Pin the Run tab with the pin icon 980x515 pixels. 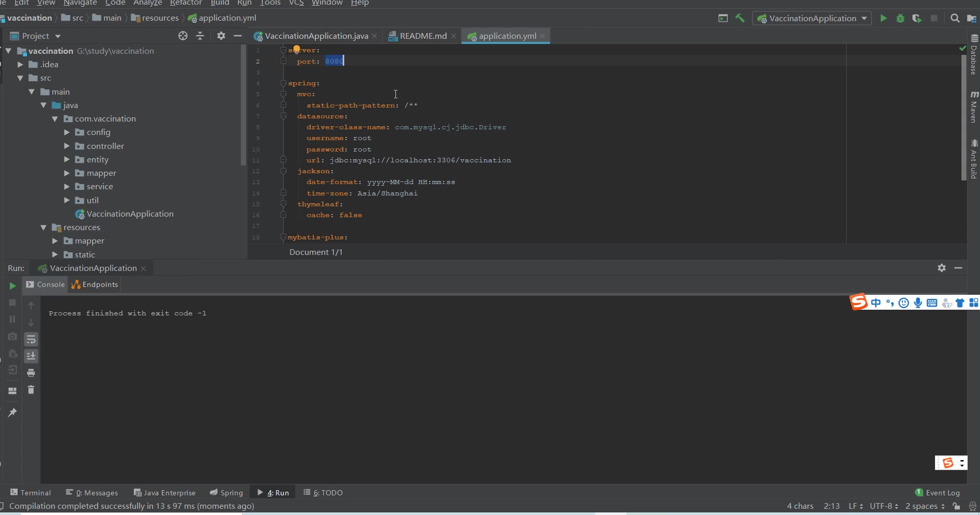tap(12, 412)
